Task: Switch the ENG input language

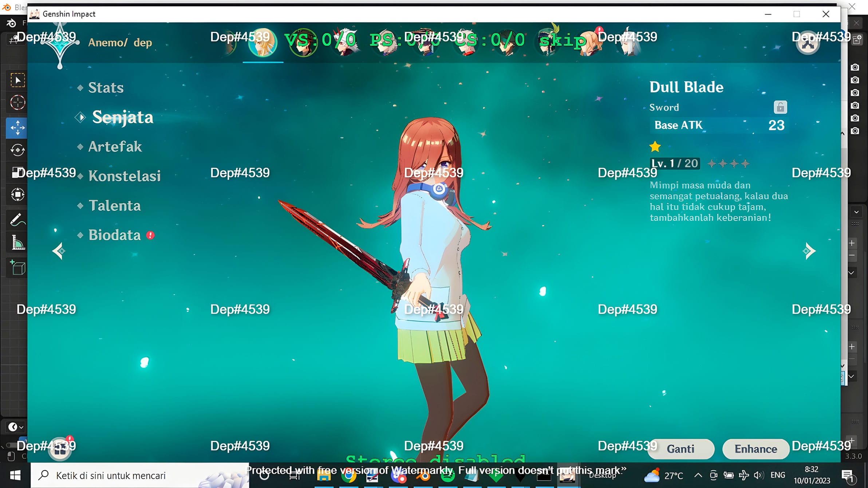Action: click(778, 475)
